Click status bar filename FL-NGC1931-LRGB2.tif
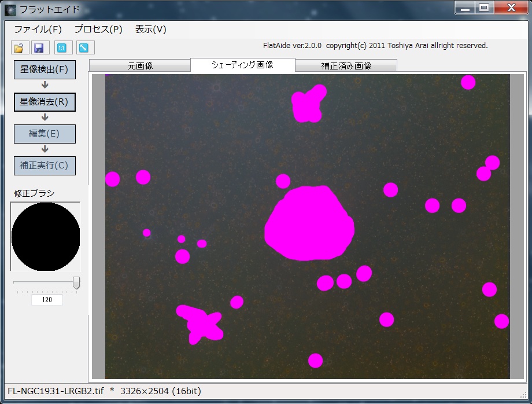This screenshot has width=532, height=404. pos(56,391)
